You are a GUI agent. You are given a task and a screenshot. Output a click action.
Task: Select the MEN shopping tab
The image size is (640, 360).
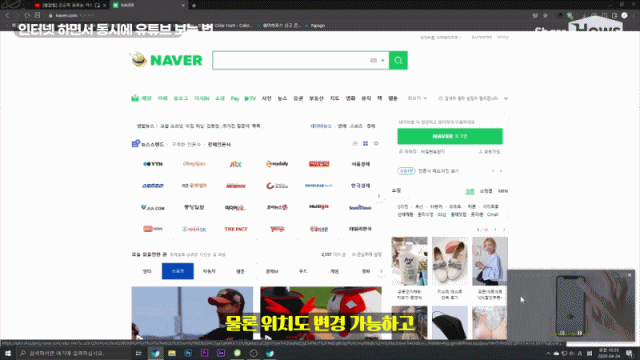coord(503,191)
